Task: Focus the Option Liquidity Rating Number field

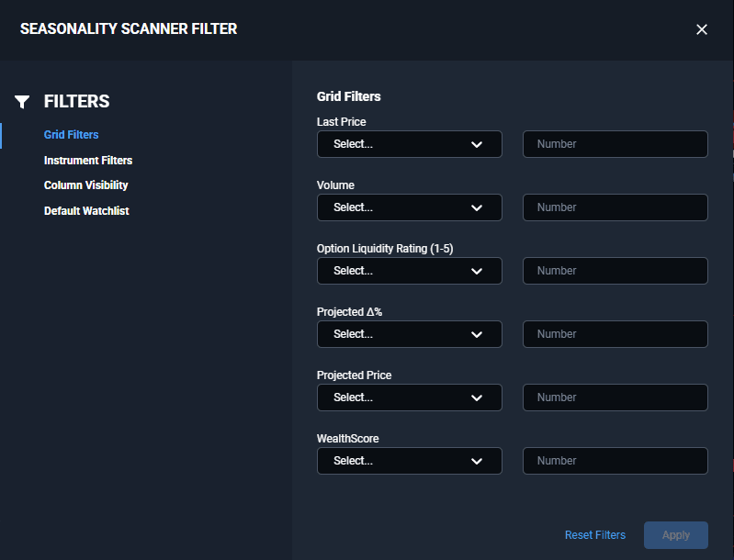Action: pos(615,271)
